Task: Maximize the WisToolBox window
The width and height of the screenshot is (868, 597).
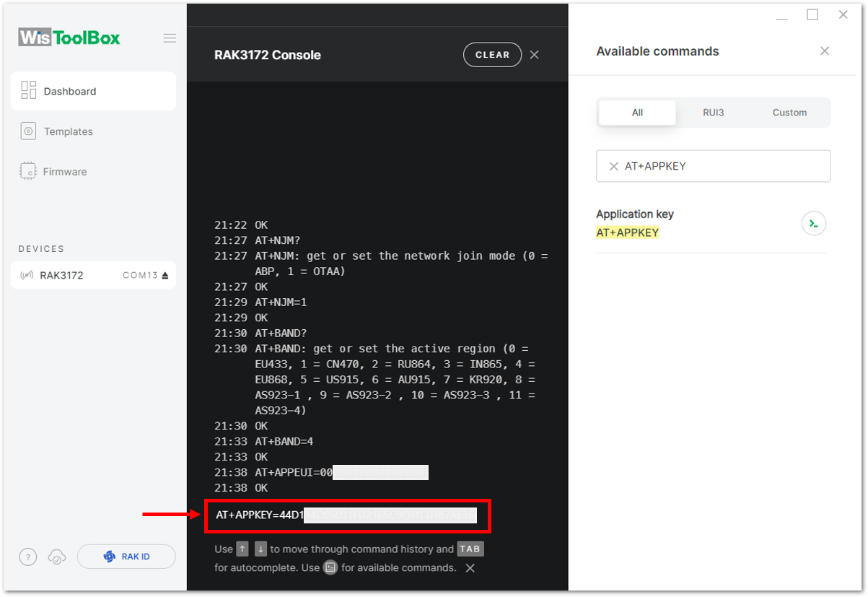Action: (x=812, y=14)
